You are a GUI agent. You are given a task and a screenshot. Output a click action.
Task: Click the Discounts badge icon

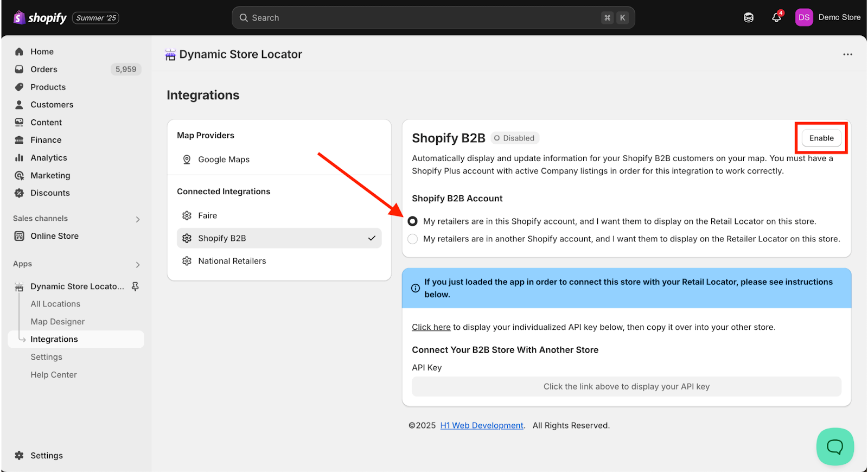click(x=20, y=193)
